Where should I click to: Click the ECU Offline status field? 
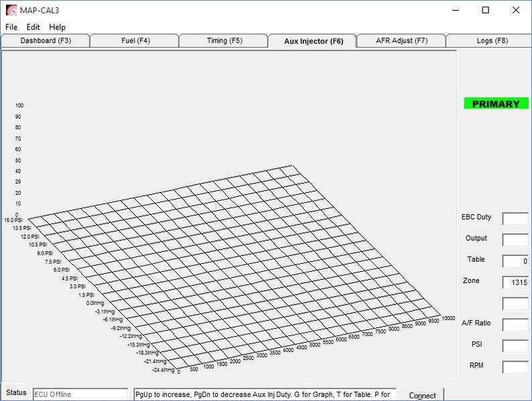click(x=80, y=394)
